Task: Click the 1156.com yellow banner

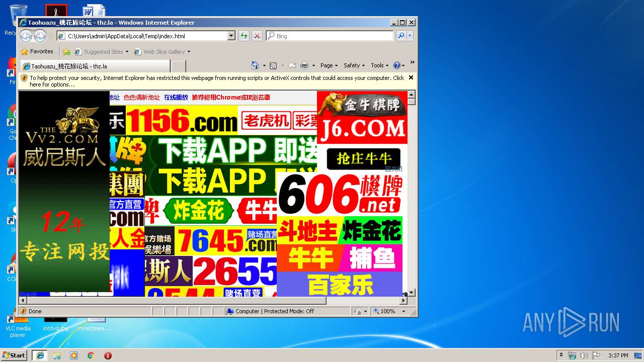Action: [x=181, y=120]
